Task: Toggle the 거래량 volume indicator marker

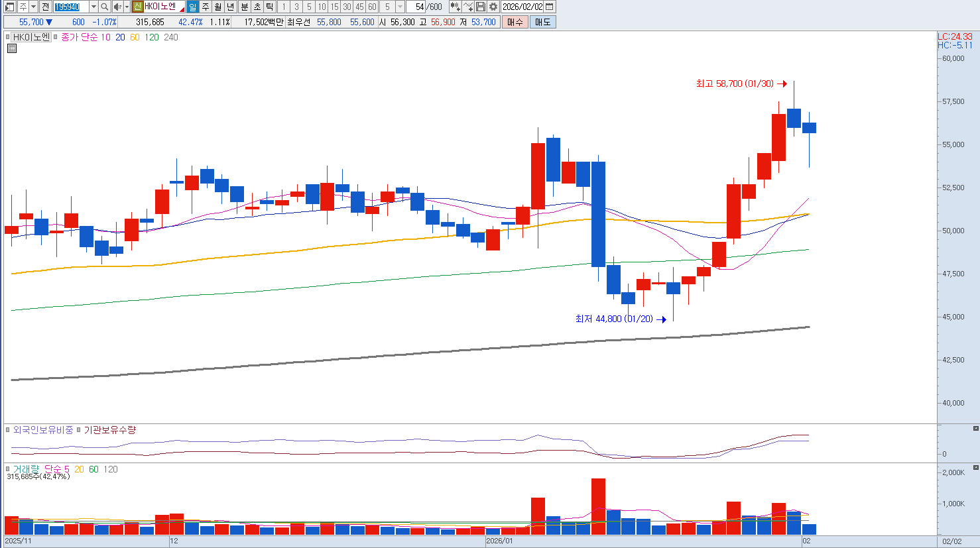Action: coord(8,469)
